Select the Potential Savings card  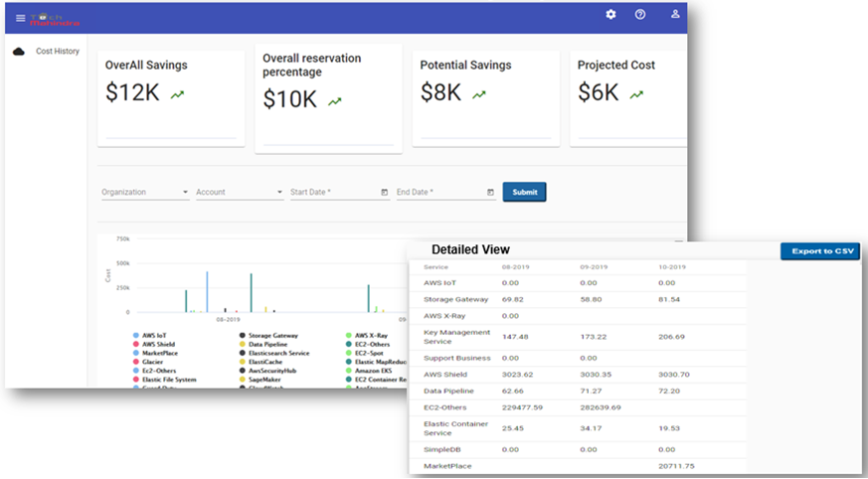click(485, 97)
